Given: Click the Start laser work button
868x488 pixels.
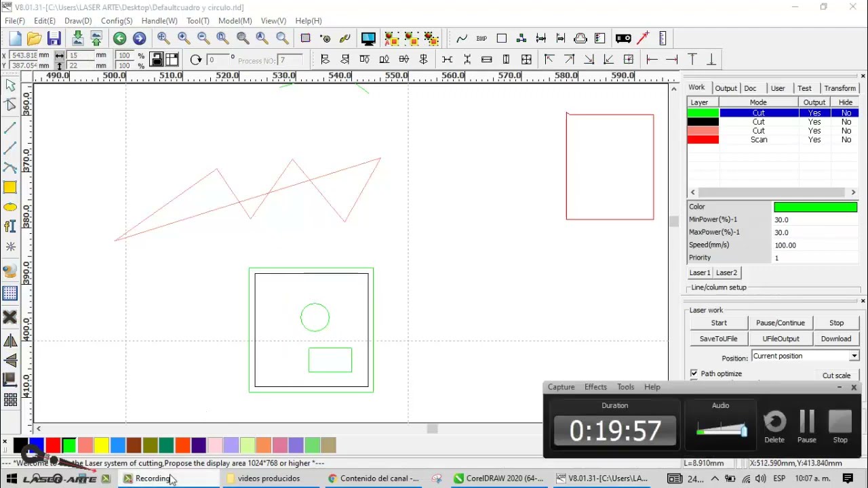Looking at the screenshot, I should [x=719, y=323].
